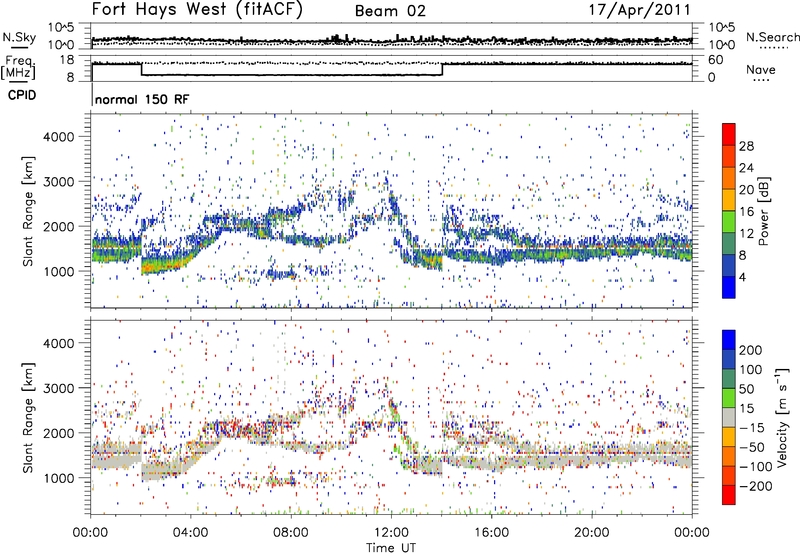
Task: Click the 'Time UT' axis title
Action: click(391, 547)
